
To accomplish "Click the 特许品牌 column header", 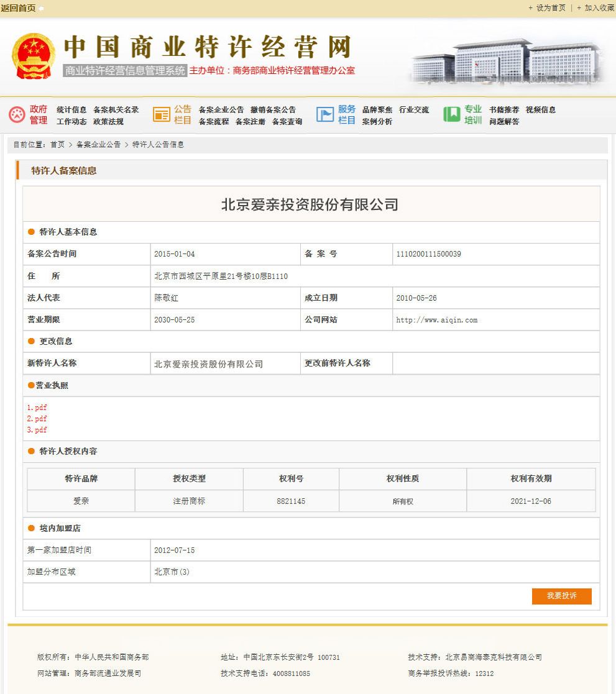I will [x=81, y=478].
